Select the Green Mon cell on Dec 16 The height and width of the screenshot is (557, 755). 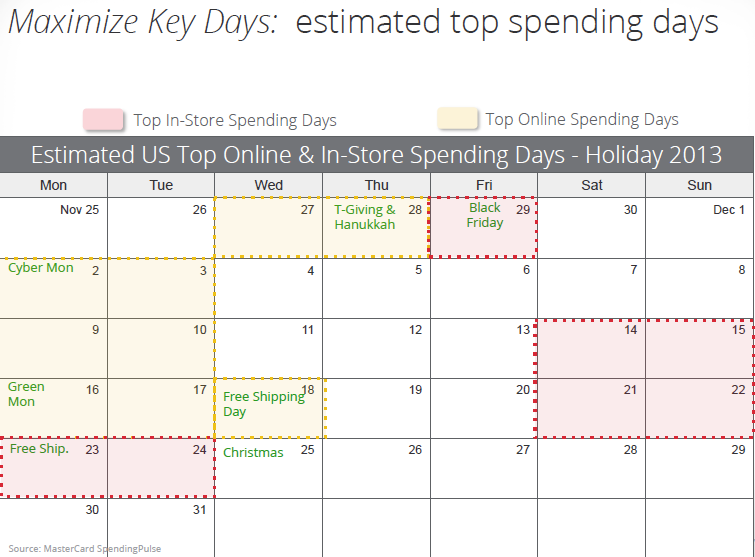53,408
